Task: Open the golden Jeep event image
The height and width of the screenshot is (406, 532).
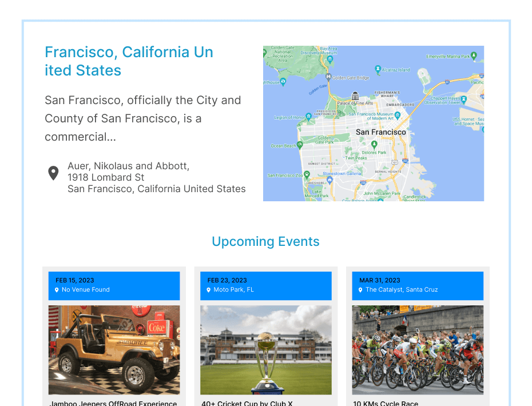Action: [x=114, y=350]
